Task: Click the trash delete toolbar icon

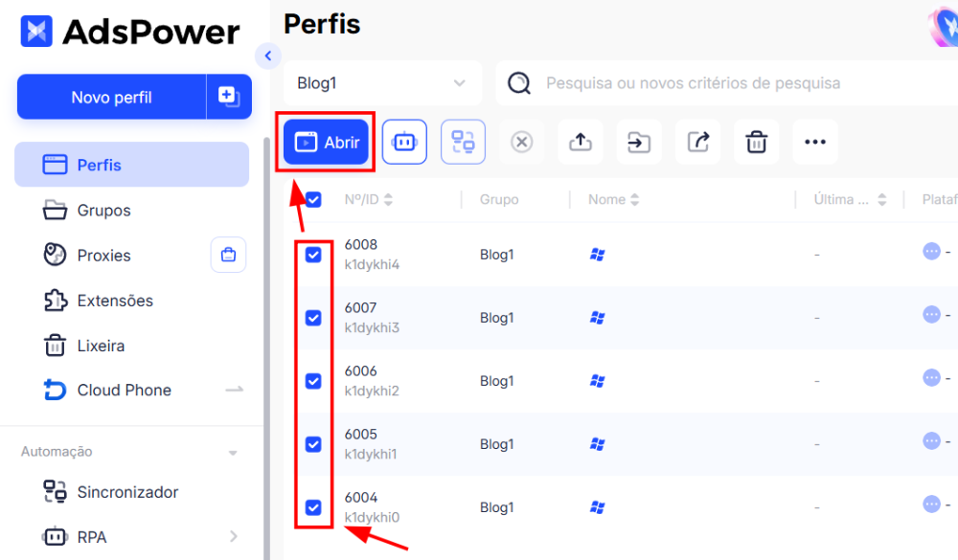Action: [x=757, y=143]
